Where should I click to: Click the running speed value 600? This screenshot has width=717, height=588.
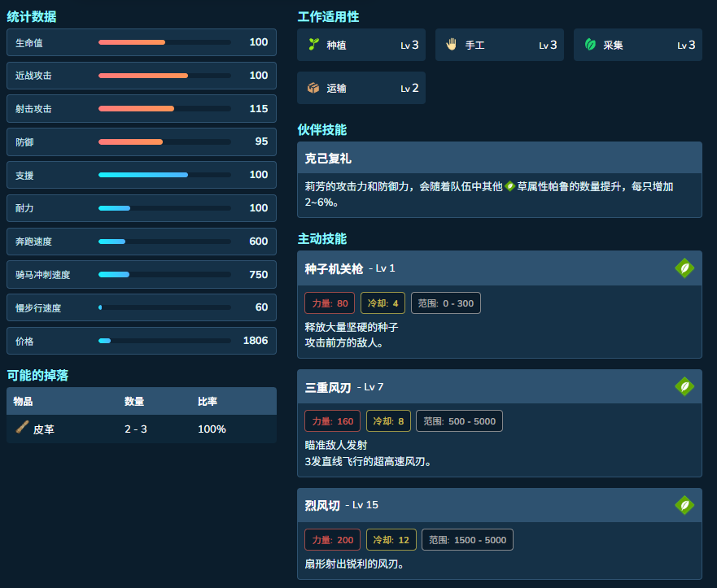pos(259,241)
